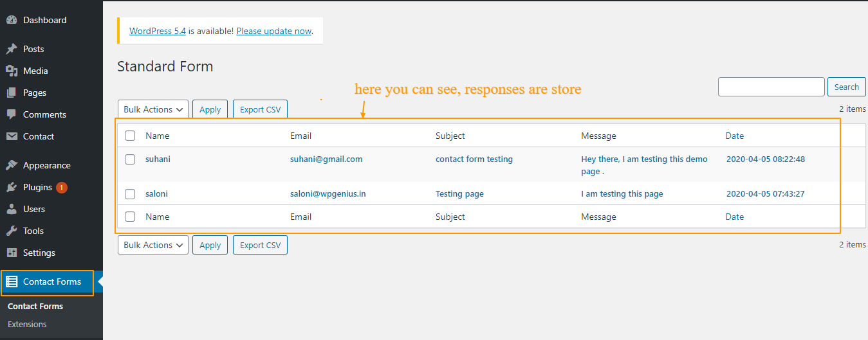Click saloni@wpgenius.in email cell
The image size is (868, 340).
(x=328, y=193)
